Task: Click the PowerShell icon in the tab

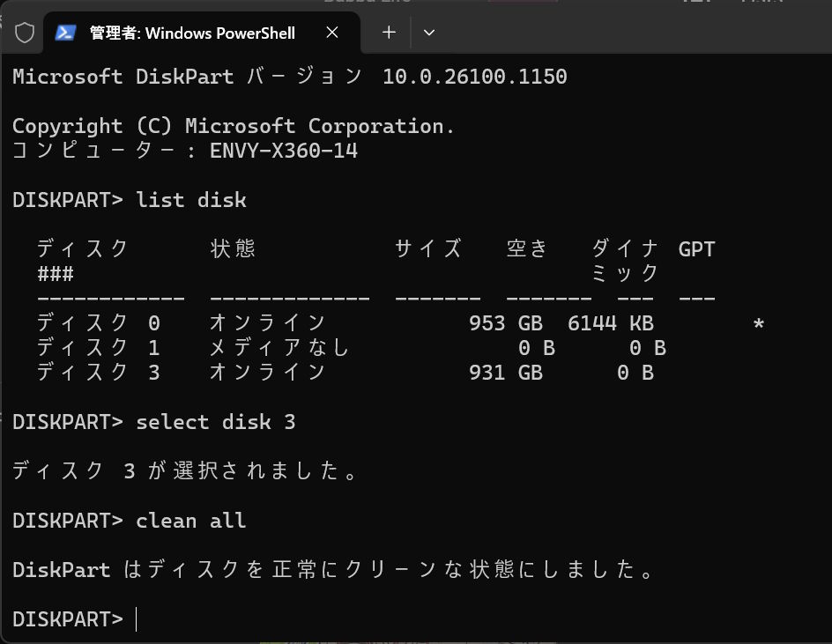Action: tap(64, 33)
